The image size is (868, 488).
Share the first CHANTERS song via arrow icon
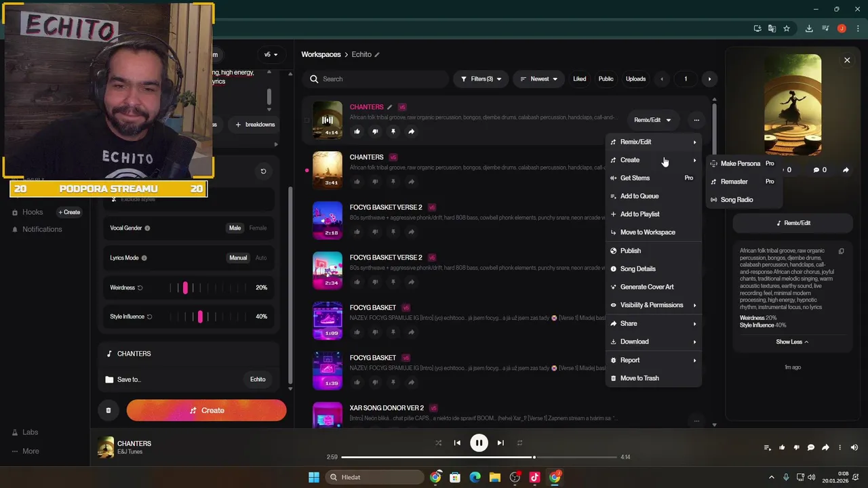point(411,131)
